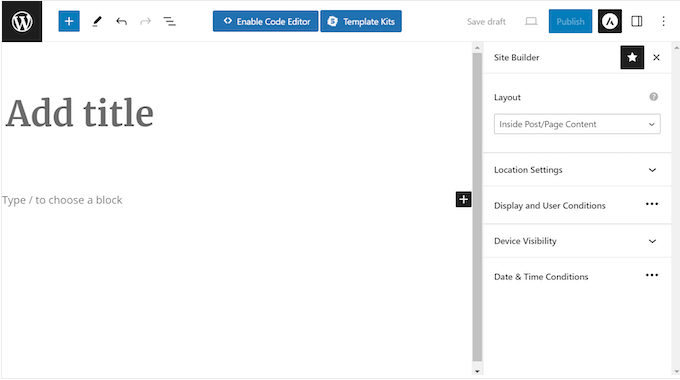Click the editor canvas scrollbar up arrow
The image size is (680, 380).
[477, 48]
